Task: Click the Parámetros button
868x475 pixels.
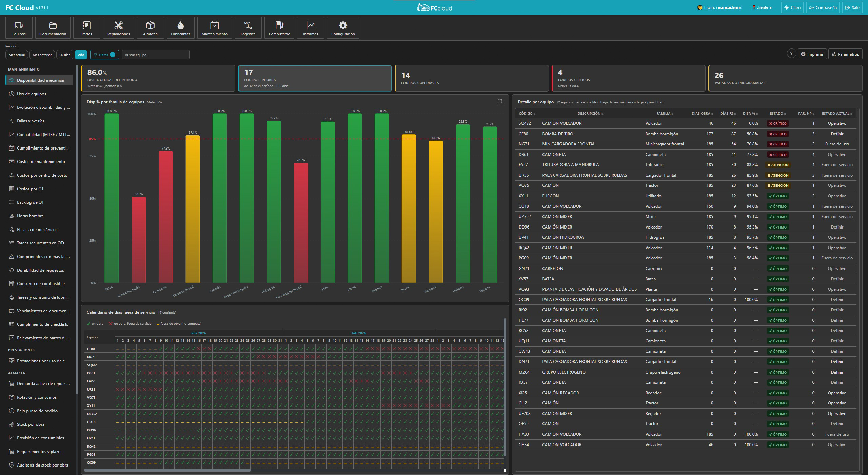Action: (x=845, y=54)
